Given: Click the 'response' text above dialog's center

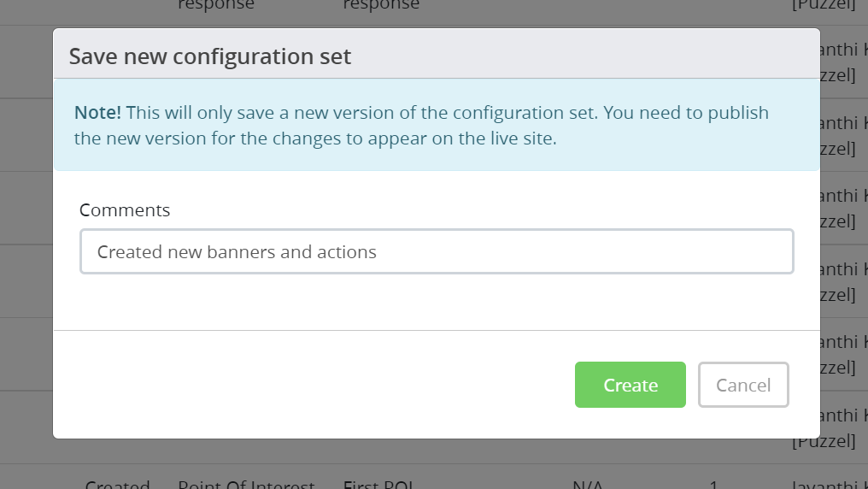Looking at the screenshot, I should point(381,5).
